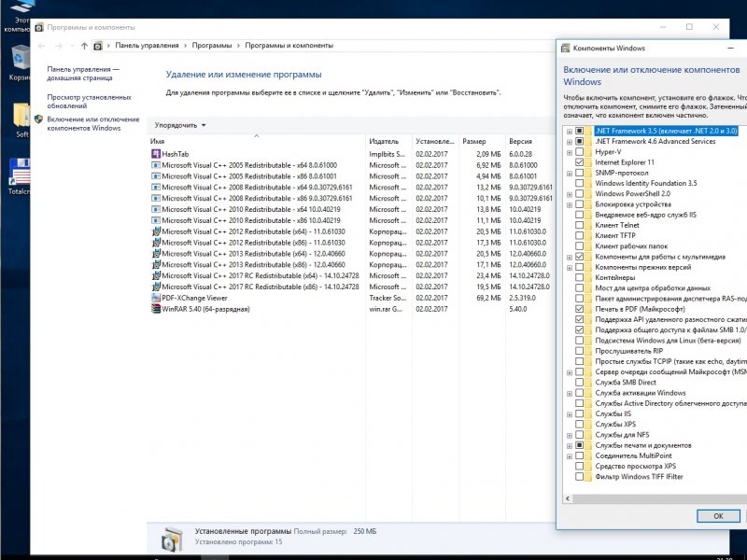Select version 2.5.319.0 cell
Screen dimensions: 747x560
[522, 298]
